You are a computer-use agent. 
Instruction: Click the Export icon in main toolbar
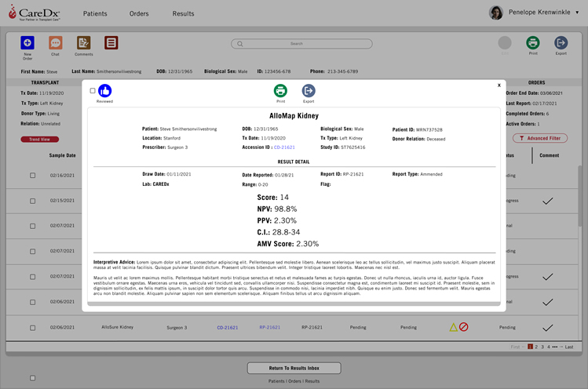tap(561, 42)
